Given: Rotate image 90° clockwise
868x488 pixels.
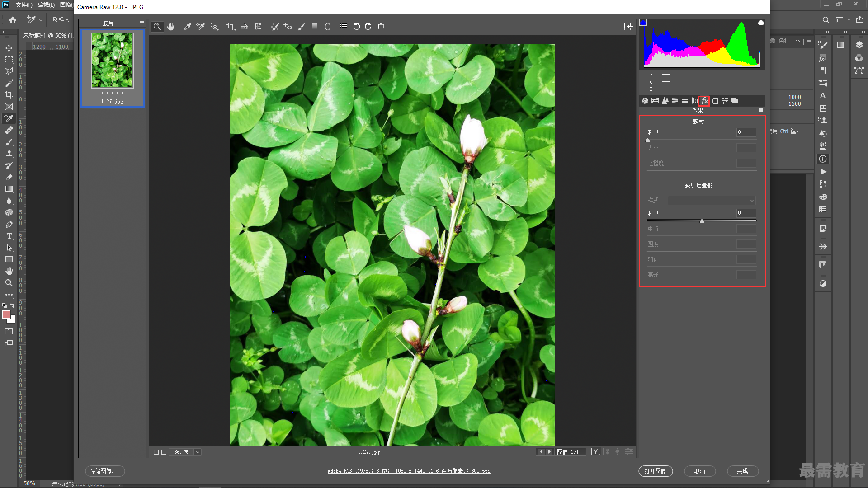Looking at the screenshot, I should coord(368,27).
